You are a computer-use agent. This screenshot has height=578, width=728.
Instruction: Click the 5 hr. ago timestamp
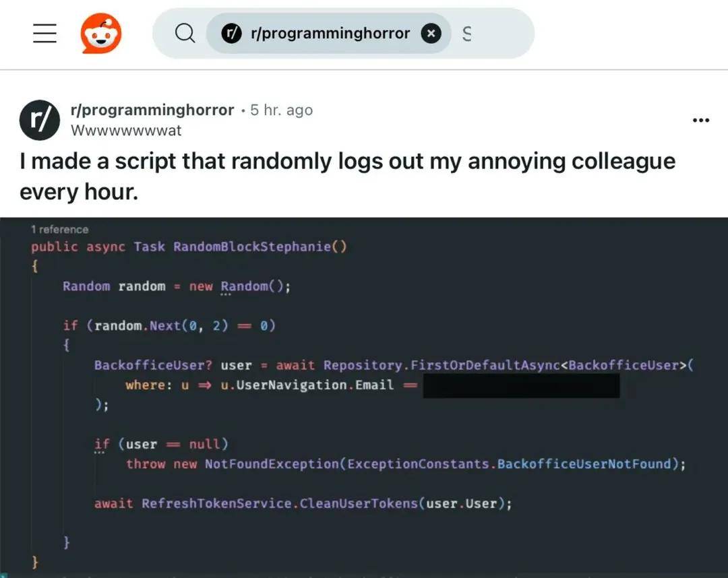[x=281, y=110]
